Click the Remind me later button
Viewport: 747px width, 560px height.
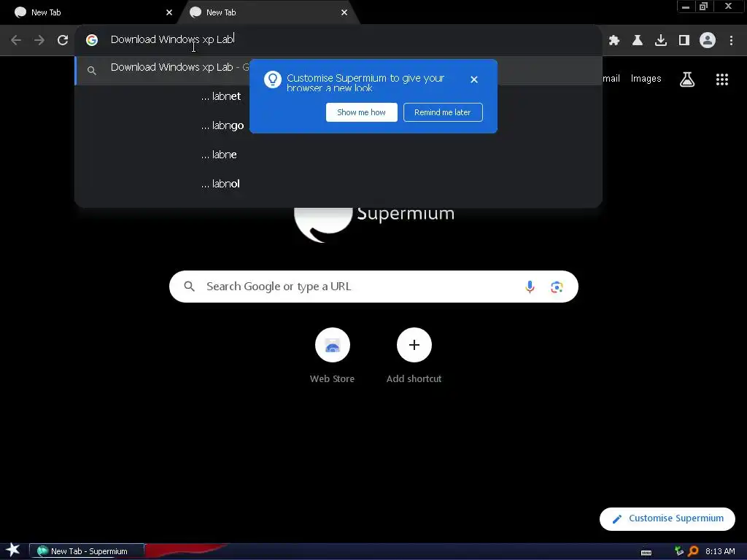443,112
